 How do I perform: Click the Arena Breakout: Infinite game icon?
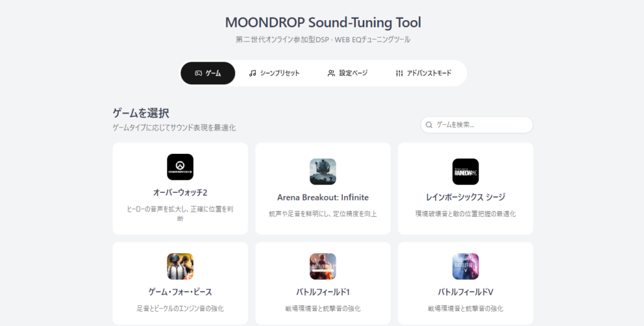tap(323, 171)
